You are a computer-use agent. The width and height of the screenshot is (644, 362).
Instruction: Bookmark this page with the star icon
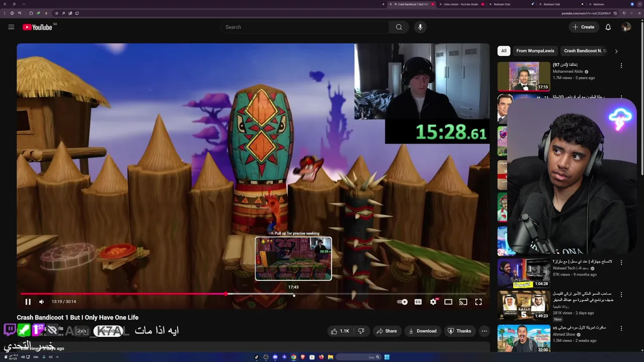[x=56, y=13]
